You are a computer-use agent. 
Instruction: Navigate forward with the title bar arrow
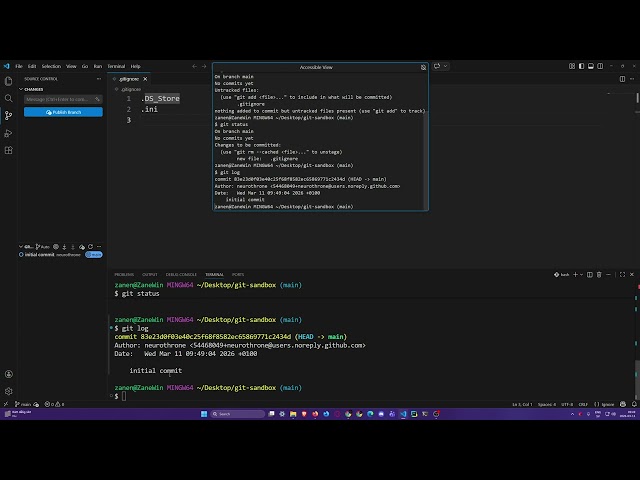(x=204, y=66)
